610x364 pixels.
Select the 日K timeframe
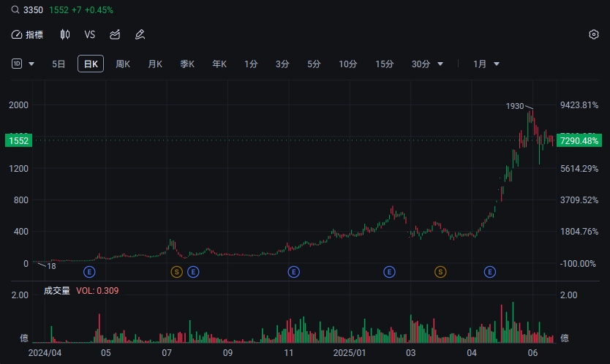click(x=91, y=64)
